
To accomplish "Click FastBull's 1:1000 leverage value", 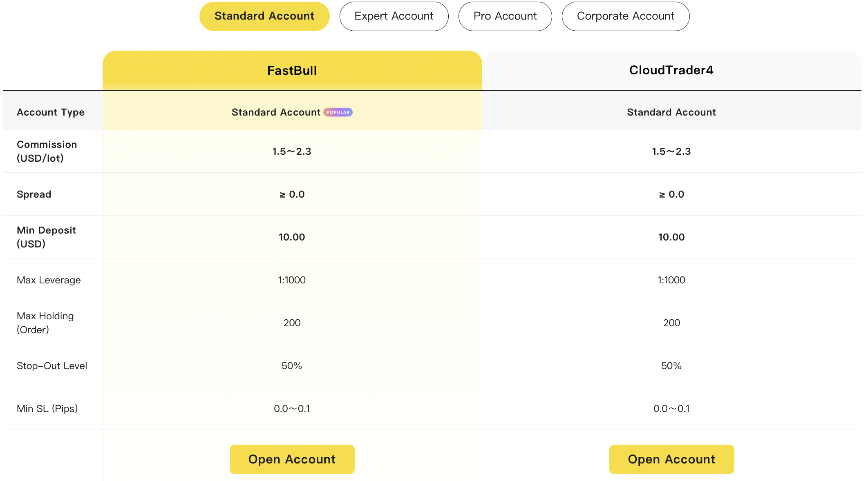I will pyautogui.click(x=292, y=280).
